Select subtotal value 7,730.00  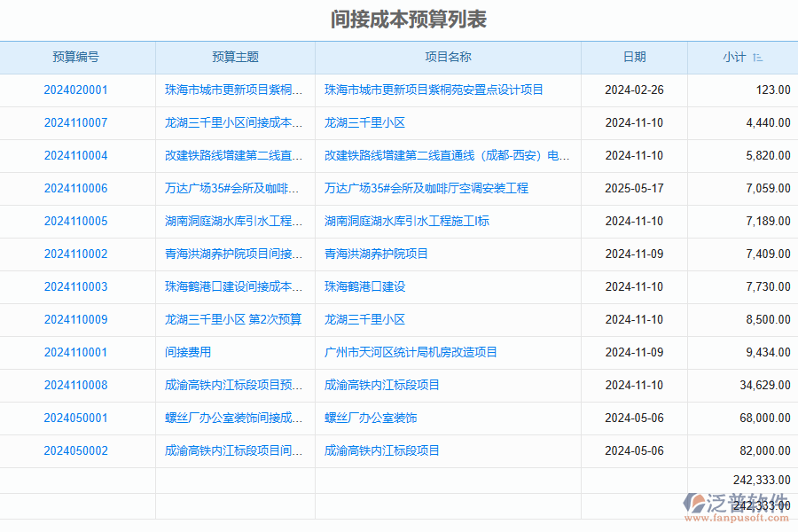tap(769, 287)
